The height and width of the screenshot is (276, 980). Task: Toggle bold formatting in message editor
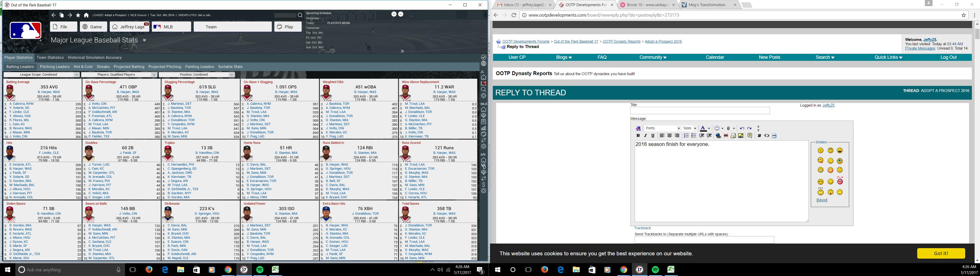(638, 135)
